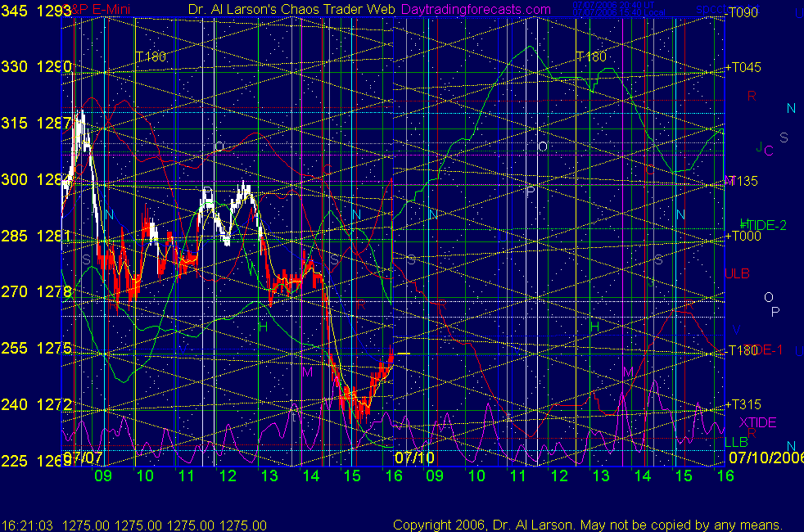Click the 1269 price label
This screenshot has height=532, width=804.
51,461
